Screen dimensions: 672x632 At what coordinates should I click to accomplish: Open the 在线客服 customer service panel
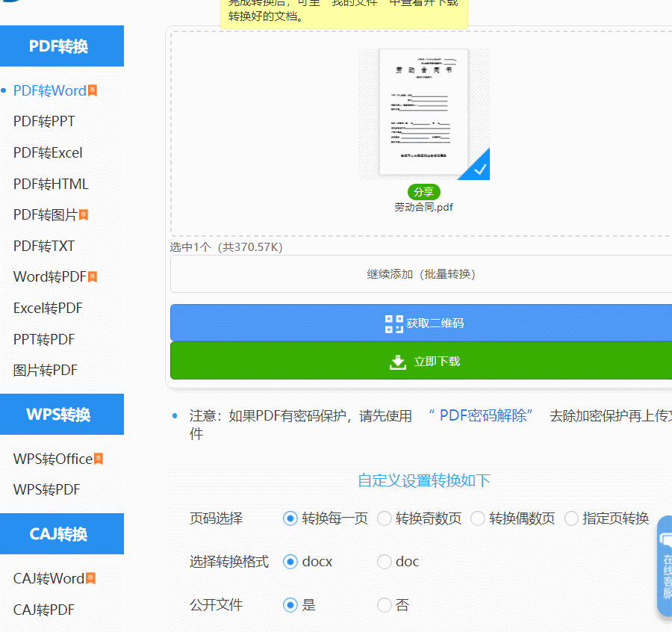pos(665,566)
